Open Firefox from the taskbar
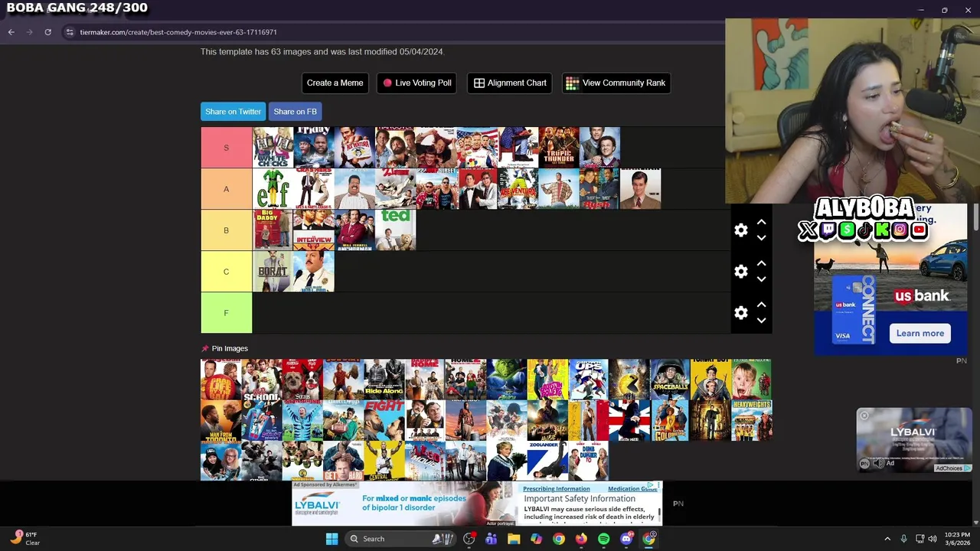Viewport: 980px width, 551px height. pos(581,539)
